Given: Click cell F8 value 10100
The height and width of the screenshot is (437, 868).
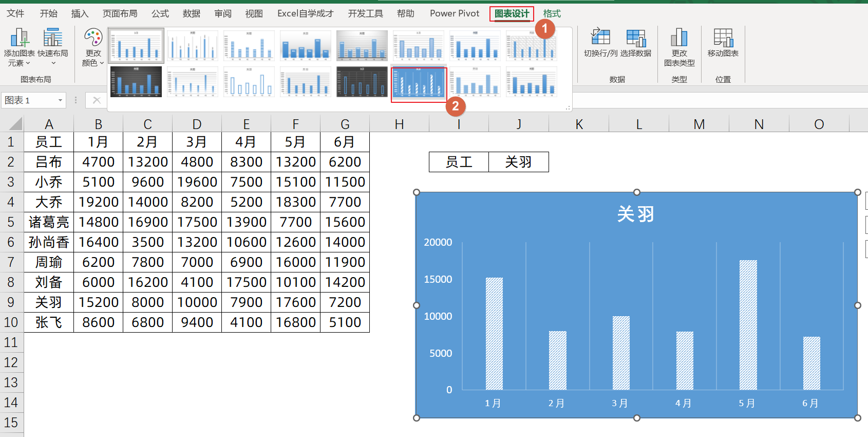Looking at the screenshot, I should click(295, 282).
